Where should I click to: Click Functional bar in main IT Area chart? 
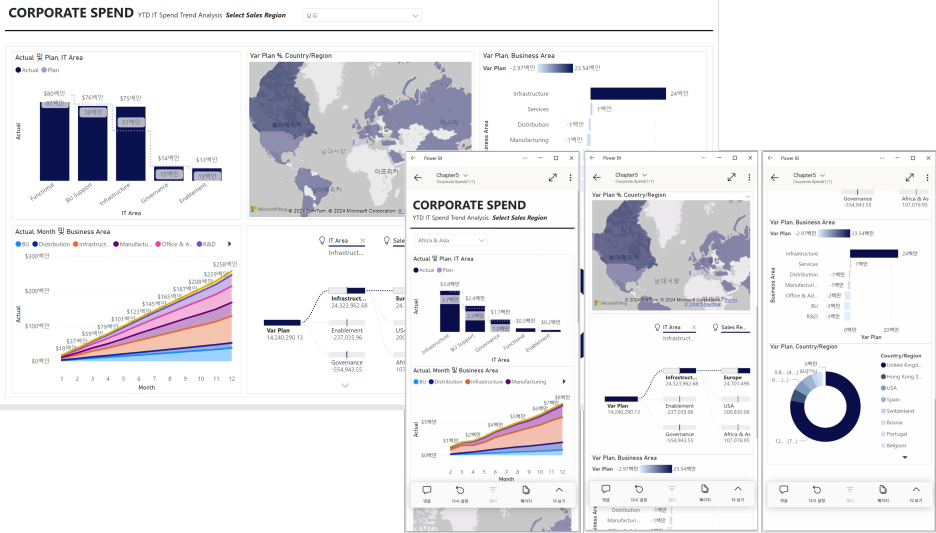54,141
